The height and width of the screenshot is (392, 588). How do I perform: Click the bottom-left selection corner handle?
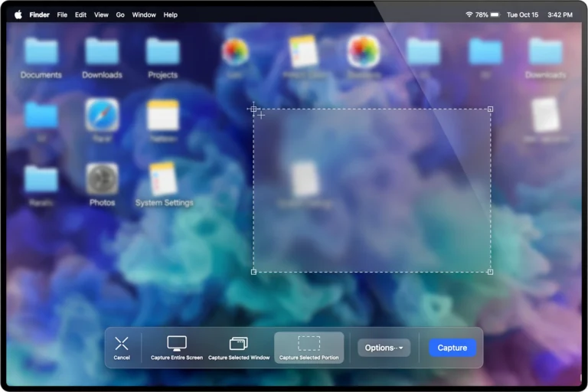point(253,272)
